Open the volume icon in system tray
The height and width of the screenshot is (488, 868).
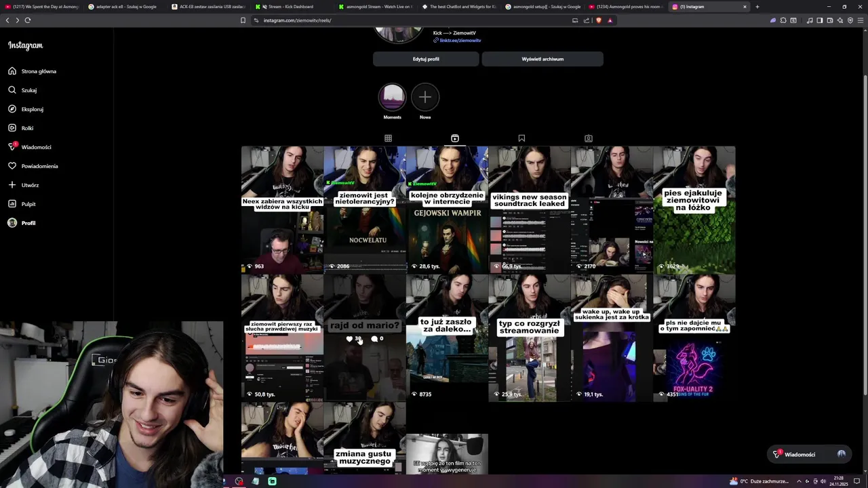824,481
